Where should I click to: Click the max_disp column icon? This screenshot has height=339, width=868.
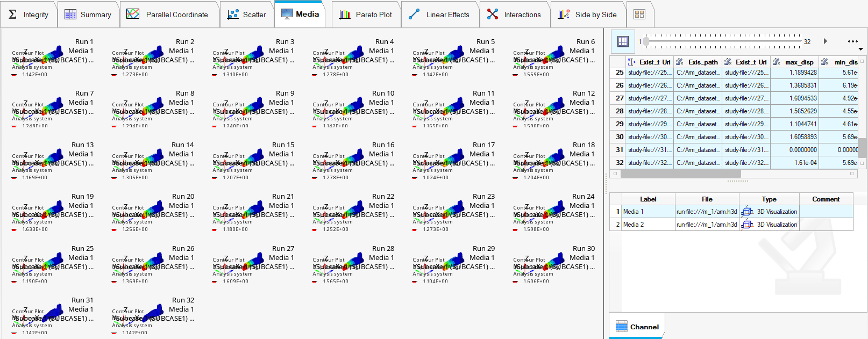776,62
